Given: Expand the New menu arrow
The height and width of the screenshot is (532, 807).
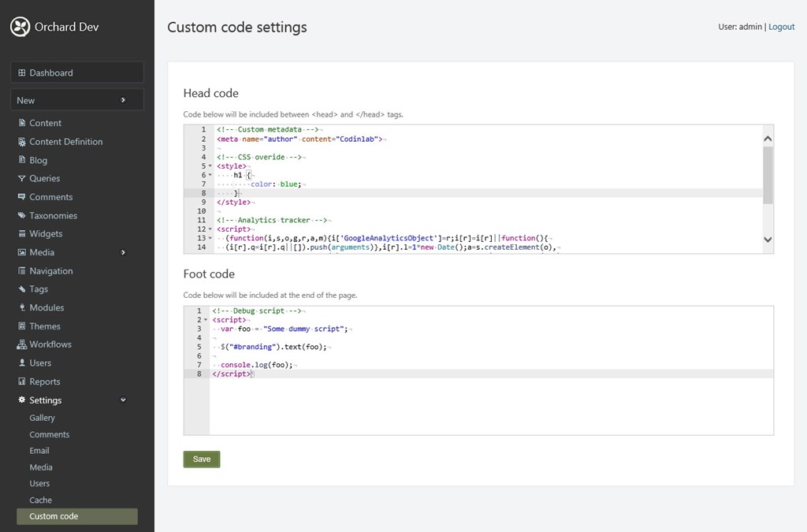Looking at the screenshot, I should tap(123, 100).
